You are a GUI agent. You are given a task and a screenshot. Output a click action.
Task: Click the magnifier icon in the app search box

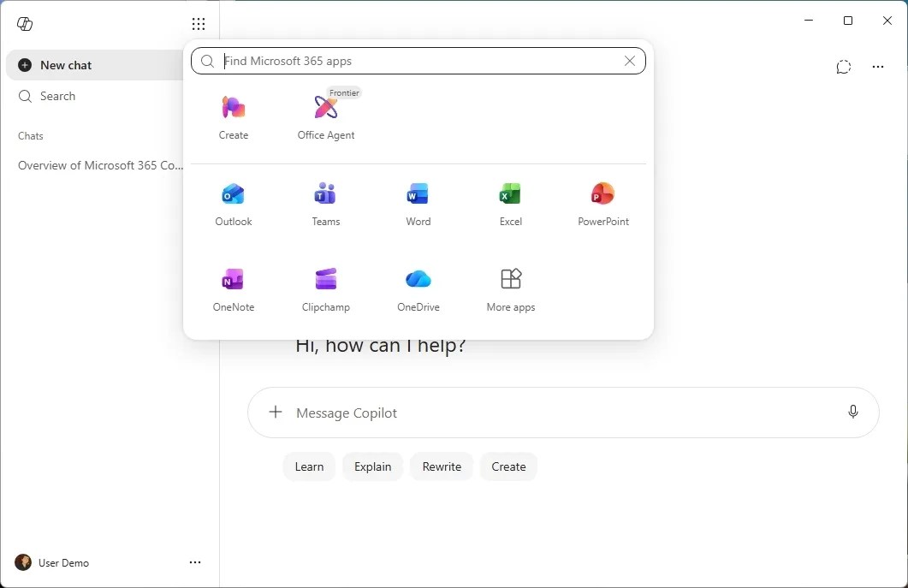point(207,61)
